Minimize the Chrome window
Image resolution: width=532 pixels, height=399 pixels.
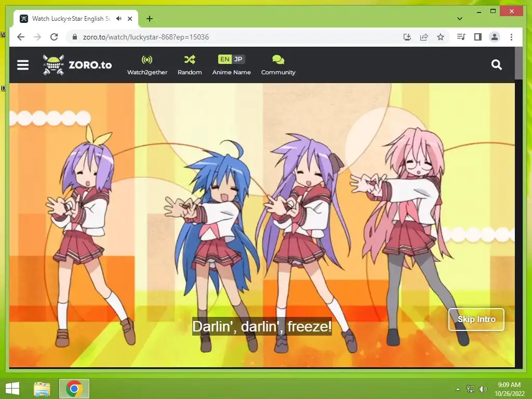(x=478, y=11)
